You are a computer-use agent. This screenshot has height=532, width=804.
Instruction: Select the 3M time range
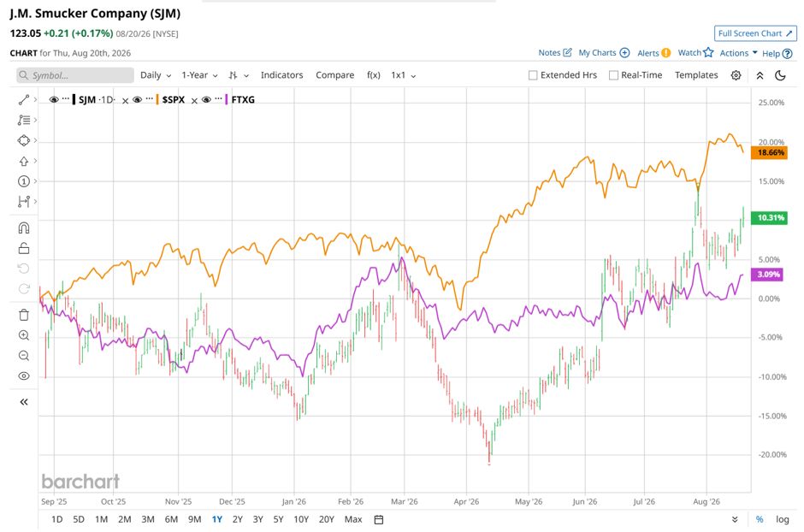pyautogui.click(x=148, y=520)
